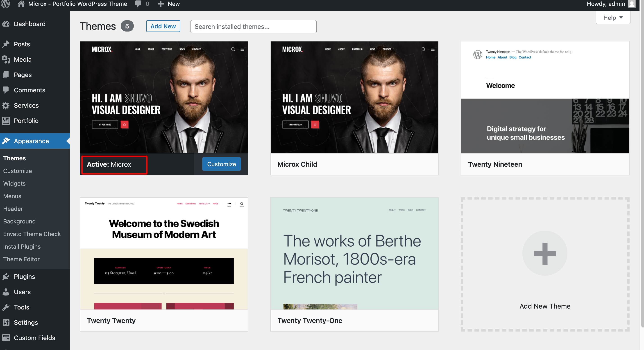Click the Portfolio image icon
The image size is (644, 350).
tap(6, 121)
